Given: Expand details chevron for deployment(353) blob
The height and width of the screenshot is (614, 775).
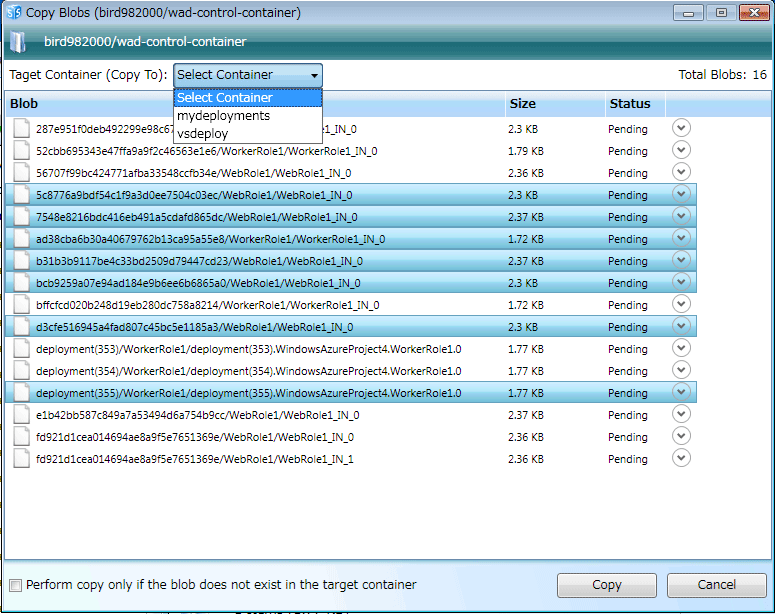Looking at the screenshot, I should 681,348.
